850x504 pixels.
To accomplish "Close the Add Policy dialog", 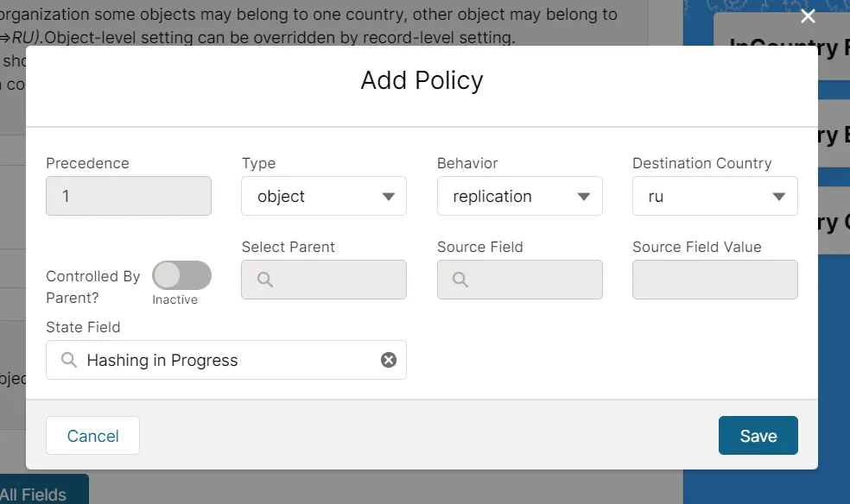I will tap(808, 16).
